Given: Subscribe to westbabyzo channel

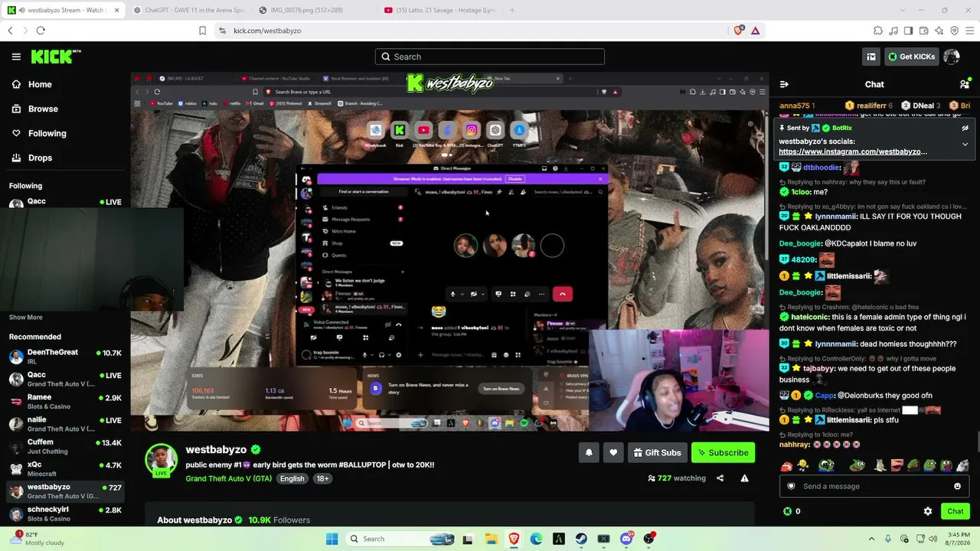Looking at the screenshot, I should tap(723, 452).
